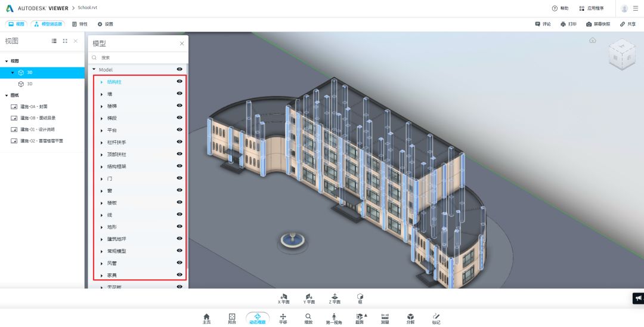Click the 共享 (Share) button
The width and height of the screenshot is (644, 327).
coord(628,24)
